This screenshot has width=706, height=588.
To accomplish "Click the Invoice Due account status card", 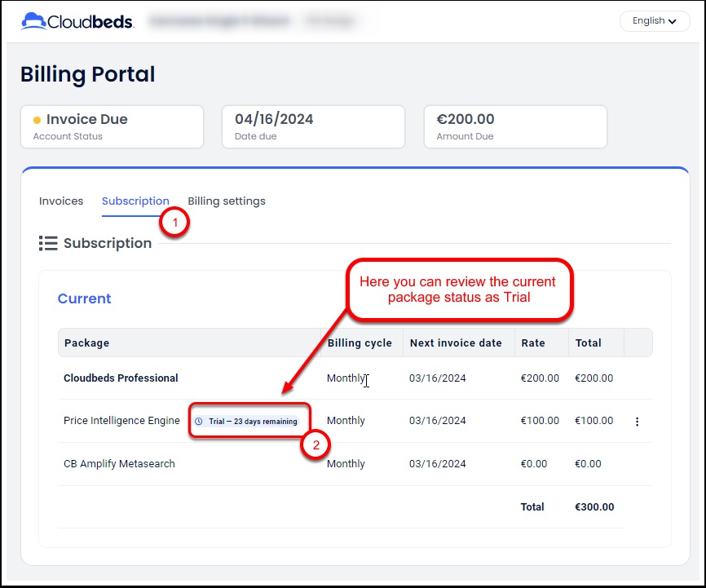I will click(112, 126).
